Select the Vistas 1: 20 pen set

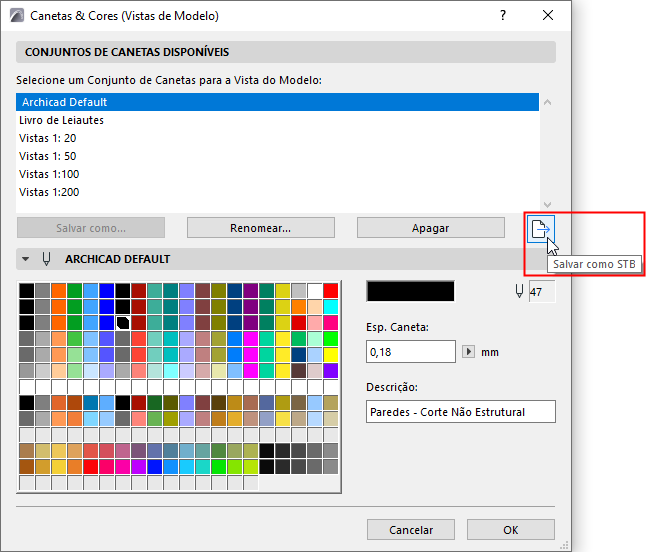[277, 138]
